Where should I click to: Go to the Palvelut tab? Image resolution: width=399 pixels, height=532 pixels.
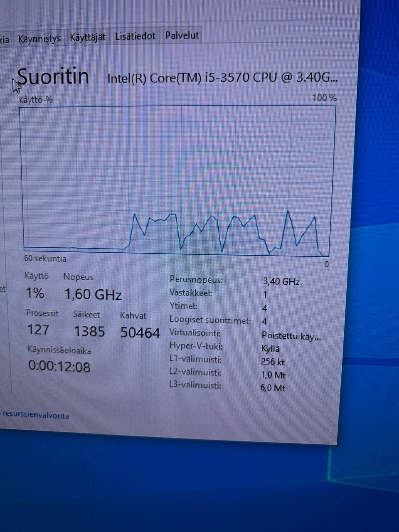182,35
